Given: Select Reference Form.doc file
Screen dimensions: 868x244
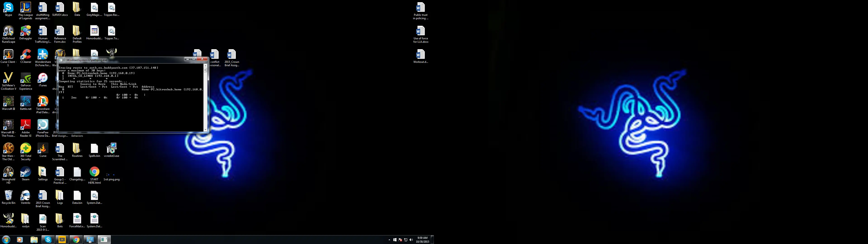Looking at the screenshot, I should (60, 34).
